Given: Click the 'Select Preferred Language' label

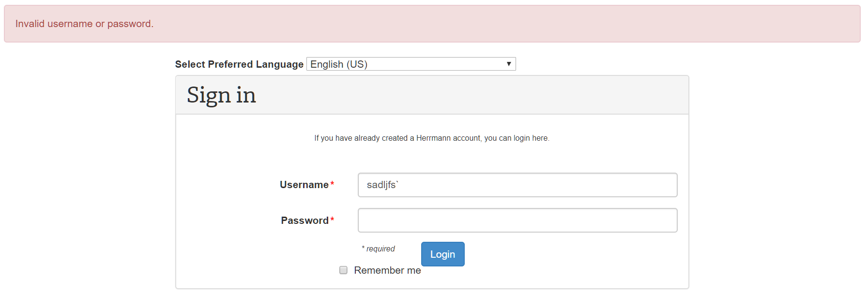Looking at the screenshot, I should pos(239,64).
